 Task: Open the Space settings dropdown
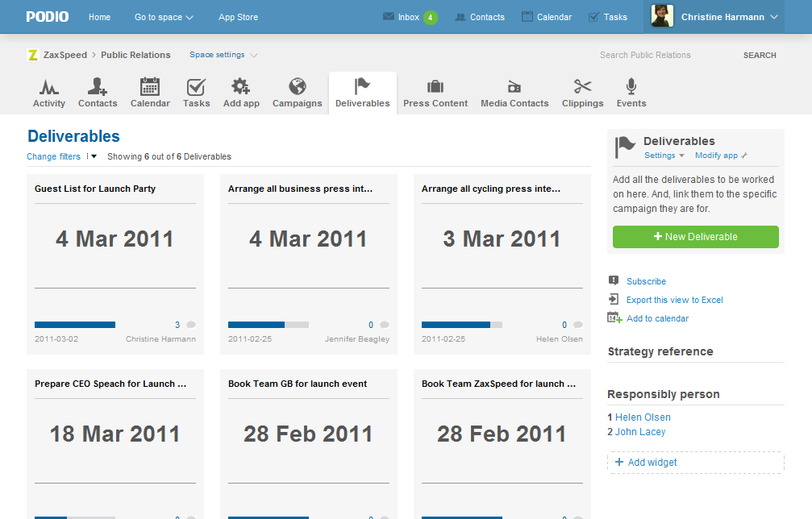(223, 55)
